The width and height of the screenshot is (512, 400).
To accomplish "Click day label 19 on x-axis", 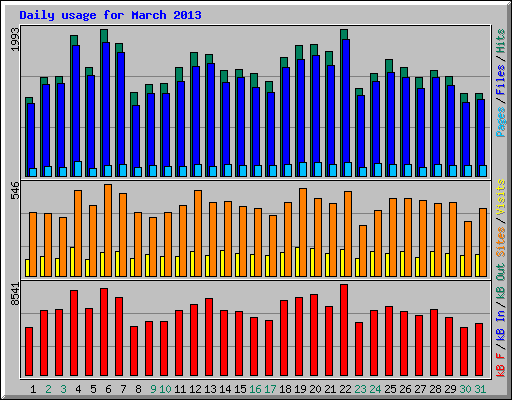I will tap(300, 389).
